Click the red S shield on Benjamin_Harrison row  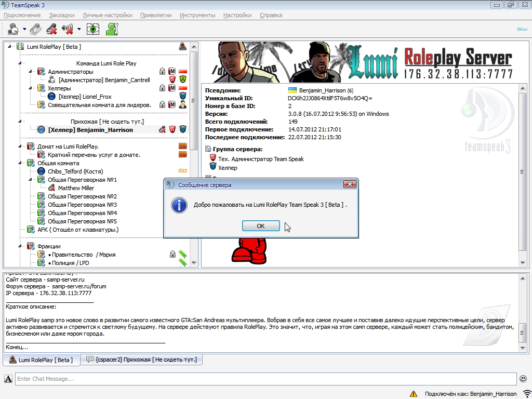(172, 129)
